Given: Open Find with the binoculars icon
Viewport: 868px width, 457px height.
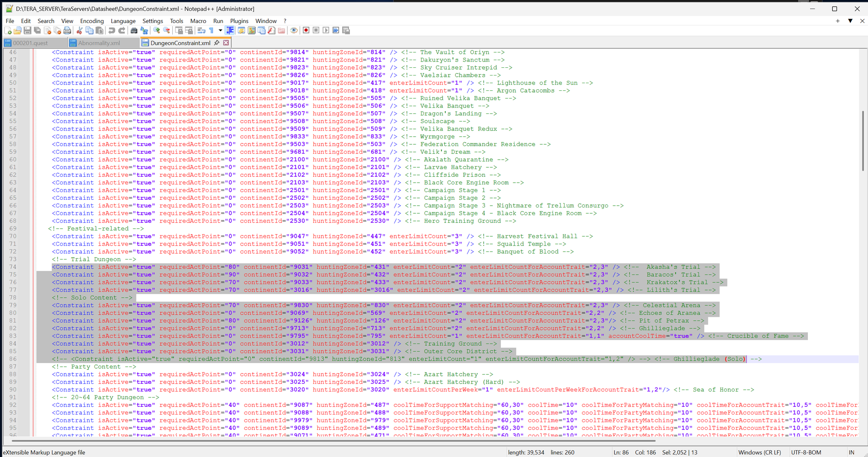Looking at the screenshot, I should (134, 31).
